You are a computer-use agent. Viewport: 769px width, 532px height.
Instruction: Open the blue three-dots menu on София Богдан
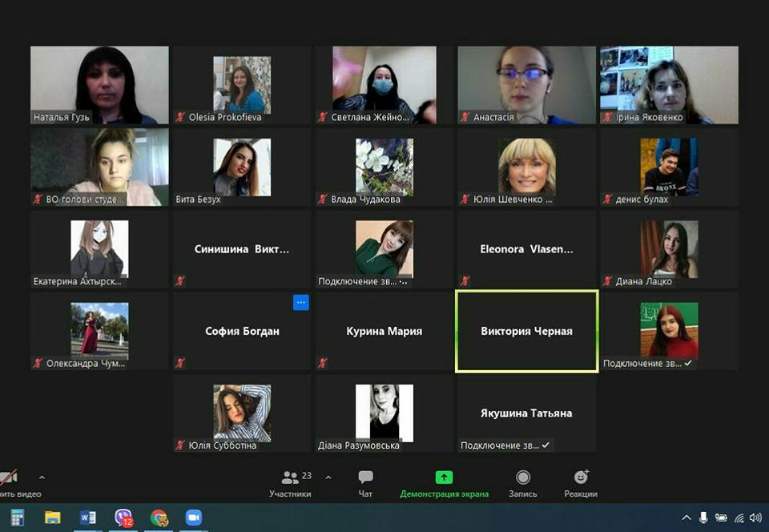pos(300,303)
